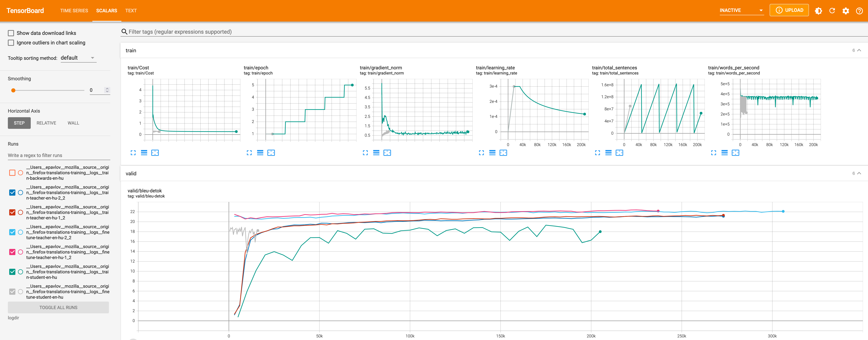The height and width of the screenshot is (340, 868).
Task: Open TensorBoard settings gear
Action: [x=845, y=11]
